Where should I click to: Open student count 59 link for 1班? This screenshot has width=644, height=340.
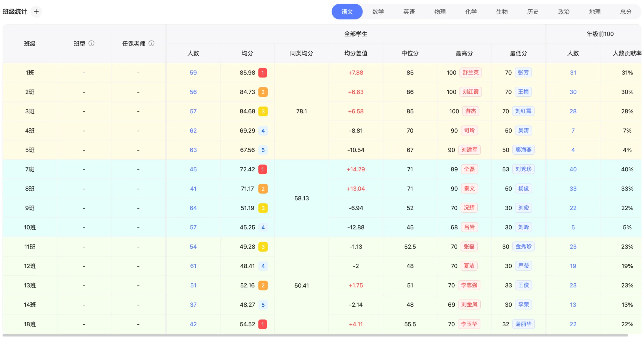point(193,73)
